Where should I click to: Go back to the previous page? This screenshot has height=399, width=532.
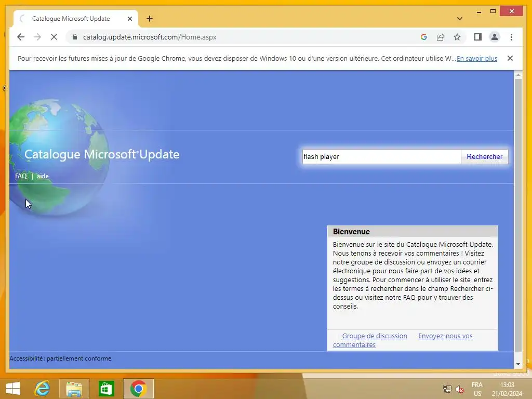[21, 37]
